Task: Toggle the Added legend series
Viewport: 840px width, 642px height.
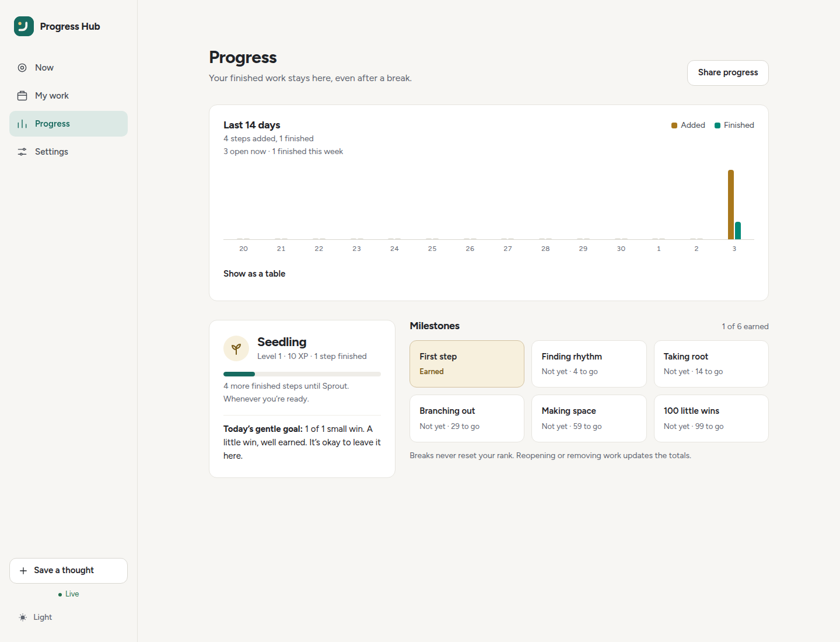Action: 688,125
